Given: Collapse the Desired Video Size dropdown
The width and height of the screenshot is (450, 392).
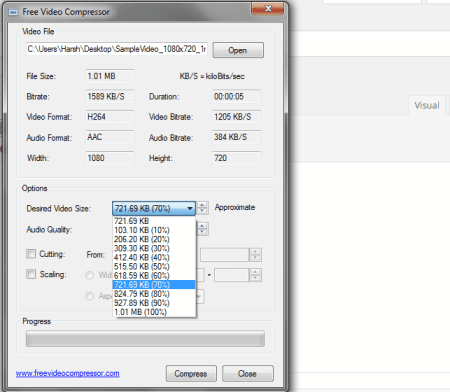Looking at the screenshot, I should click(x=190, y=209).
